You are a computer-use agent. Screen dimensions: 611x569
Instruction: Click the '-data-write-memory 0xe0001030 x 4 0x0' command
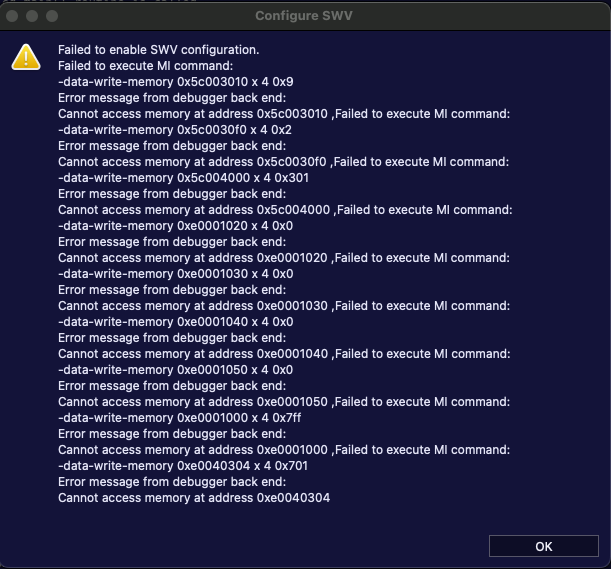(175, 274)
